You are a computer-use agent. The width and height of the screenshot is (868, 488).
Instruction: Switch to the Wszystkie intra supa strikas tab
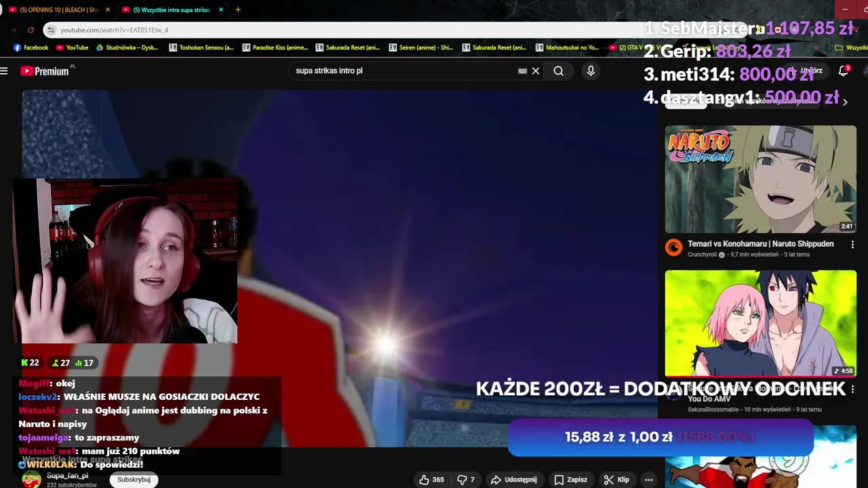(x=171, y=9)
